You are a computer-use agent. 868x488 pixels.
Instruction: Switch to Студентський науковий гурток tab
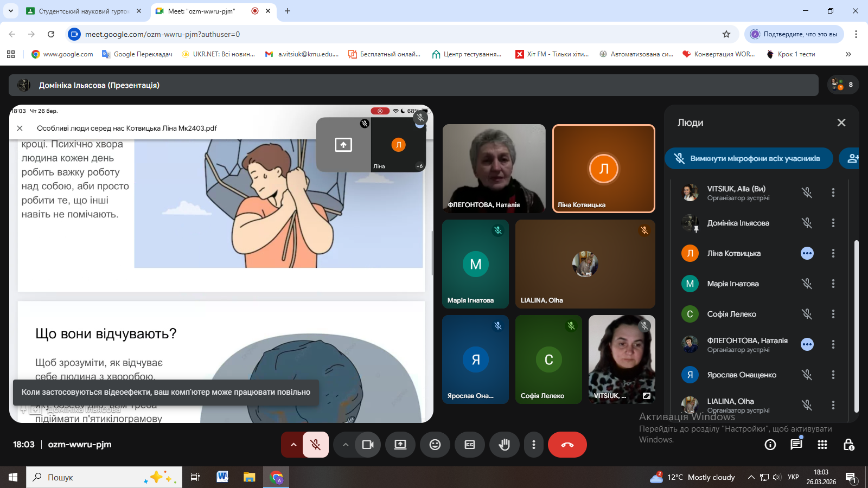point(84,11)
